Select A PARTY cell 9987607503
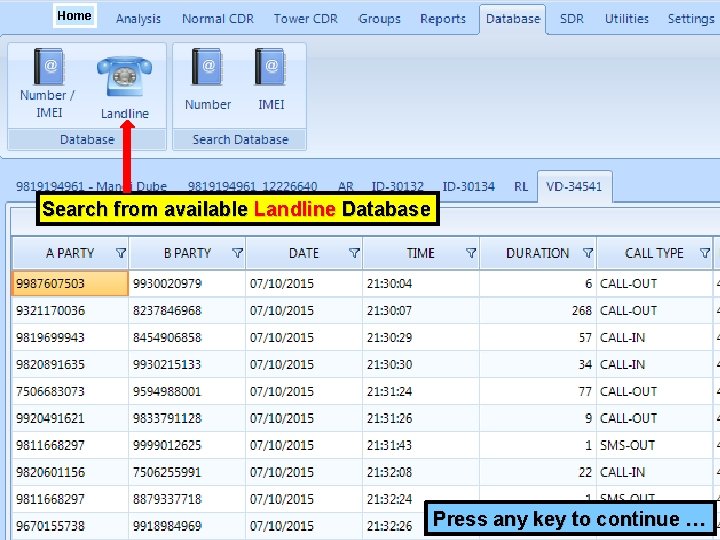 tap(70, 283)
